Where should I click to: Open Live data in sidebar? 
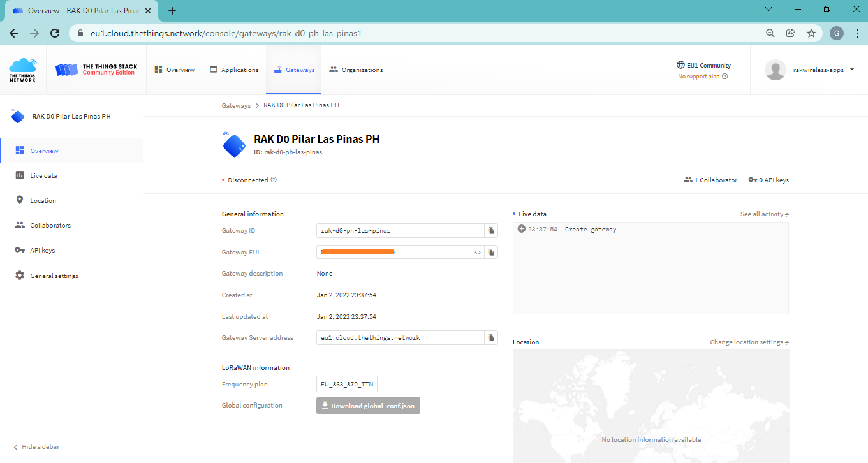43,175
